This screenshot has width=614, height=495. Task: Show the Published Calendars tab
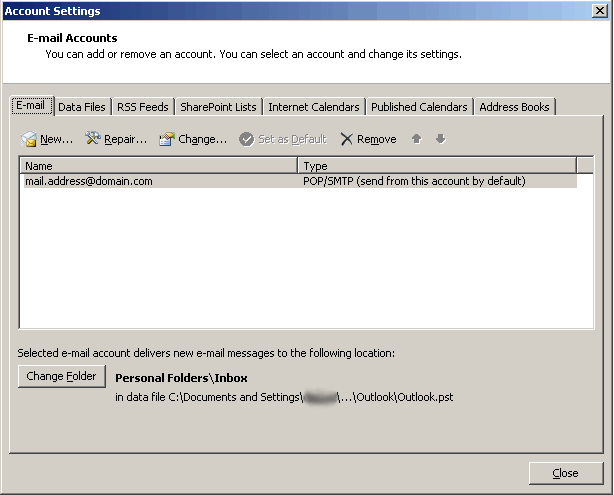[x=419, y=107]
